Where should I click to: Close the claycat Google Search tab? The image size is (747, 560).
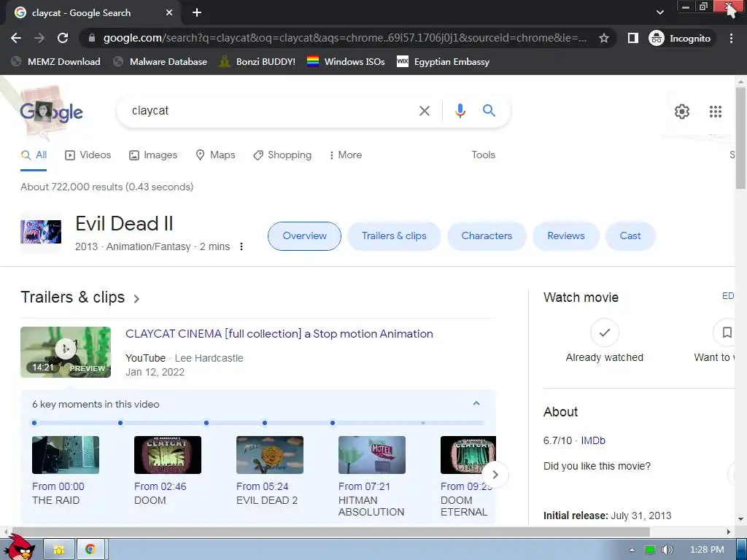[x=169, y=13]
